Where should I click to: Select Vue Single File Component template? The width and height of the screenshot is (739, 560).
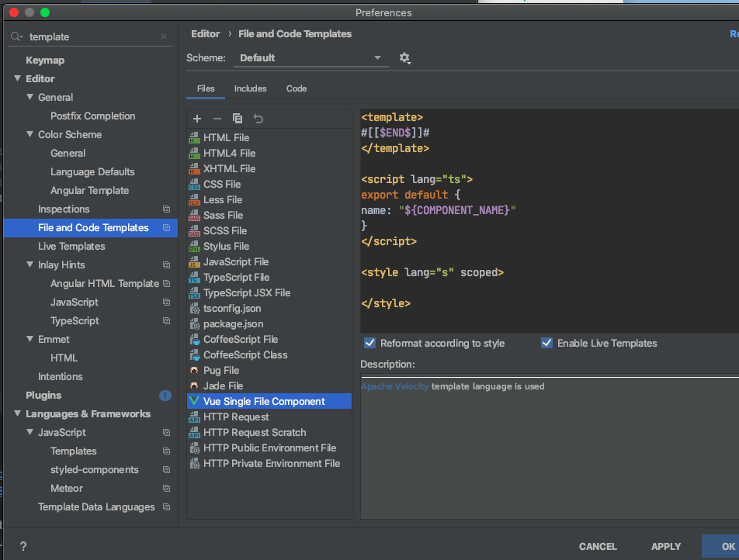[269, 401]
